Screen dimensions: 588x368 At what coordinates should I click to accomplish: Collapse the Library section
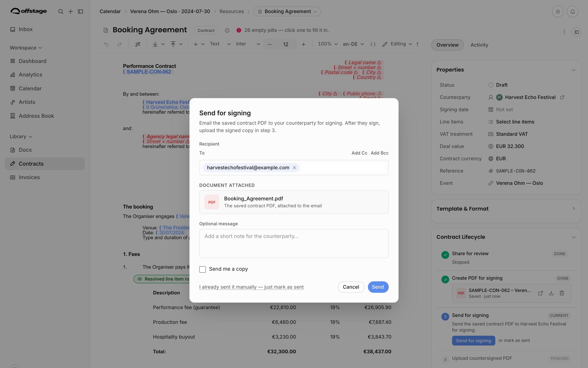[x=21, y=137]
